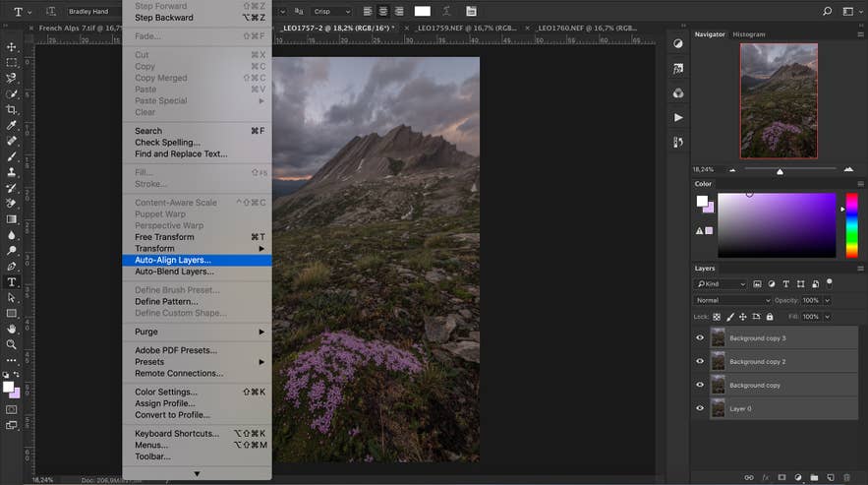Image resolution: width=868 pixels, height=485 pixels.
Task: Select the Dodge tool
Action: click(x=11, y=251)
